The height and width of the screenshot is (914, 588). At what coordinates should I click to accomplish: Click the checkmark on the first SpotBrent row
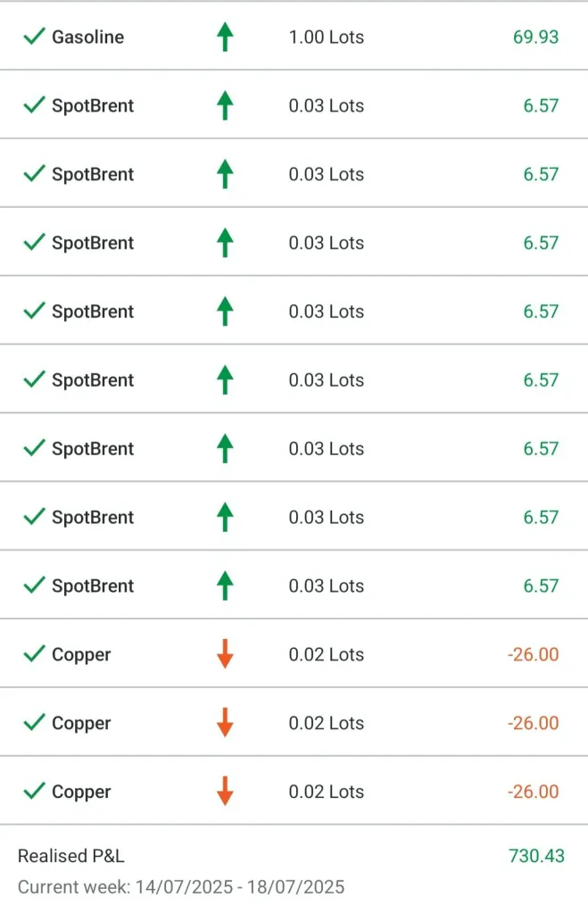34,106
